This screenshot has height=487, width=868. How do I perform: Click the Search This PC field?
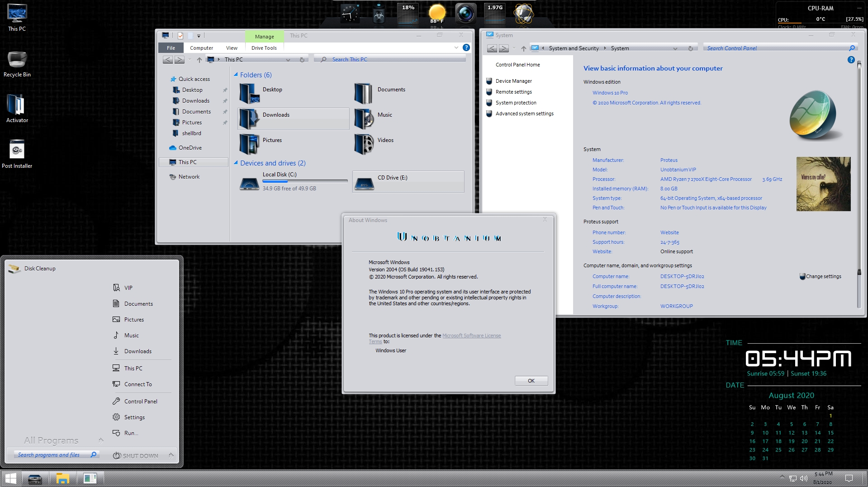point(390,60)
